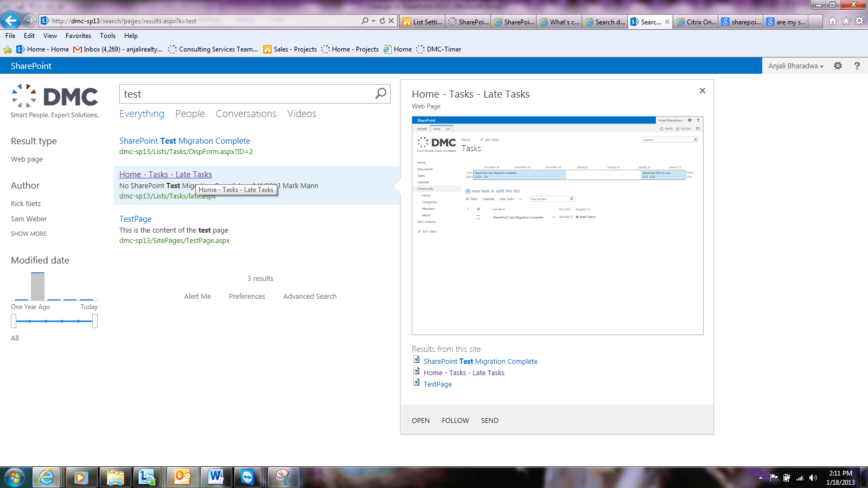Viewport: 868px width, 488px height.
Task: Close the Late Tasks preview panel
Action: 702,91
